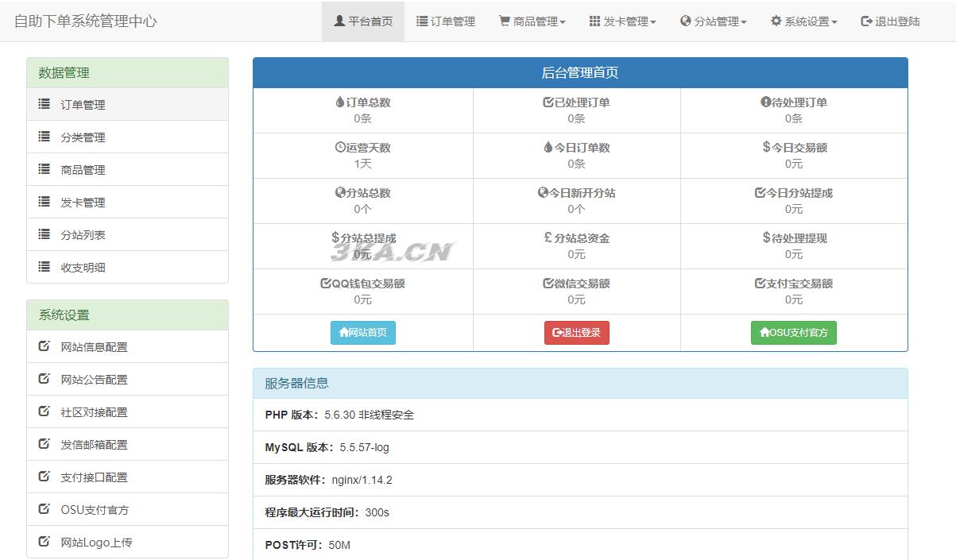Image resolution: width=956 pixels, height=560 pixels.
Task: Click the shopping cart icon in navbar
Action: (x=504, y=21)
